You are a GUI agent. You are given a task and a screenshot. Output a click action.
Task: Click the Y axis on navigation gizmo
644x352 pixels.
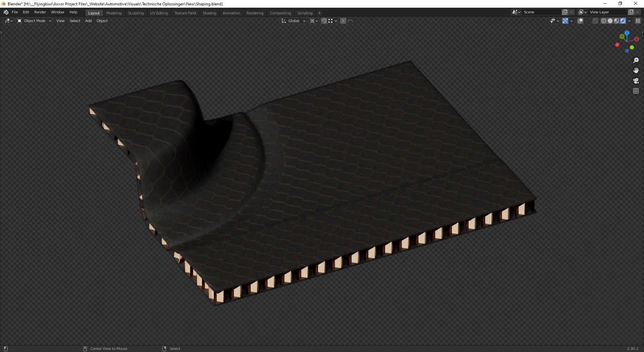(x=622, y=36)
